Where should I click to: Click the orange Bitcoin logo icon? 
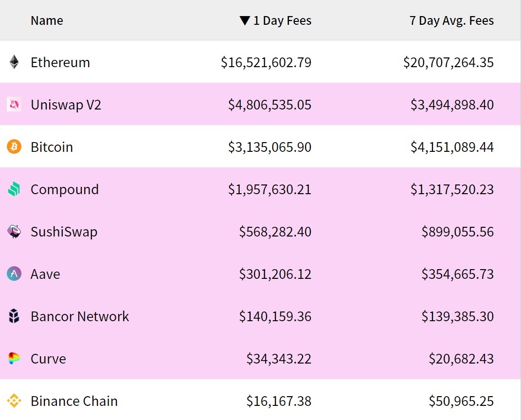[x=14, y=147]
